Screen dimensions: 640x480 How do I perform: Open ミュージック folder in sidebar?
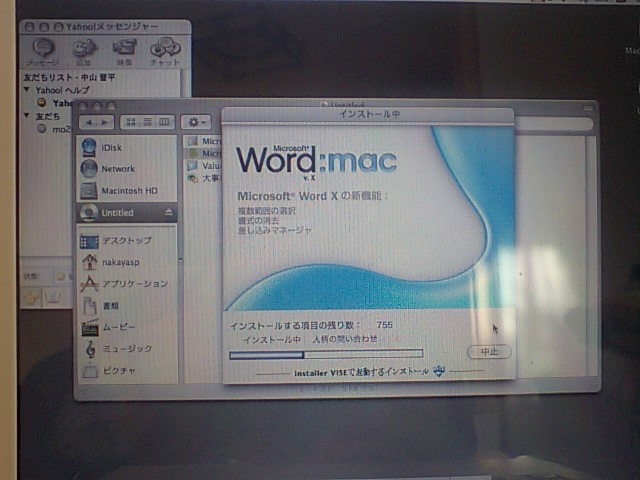127,349
